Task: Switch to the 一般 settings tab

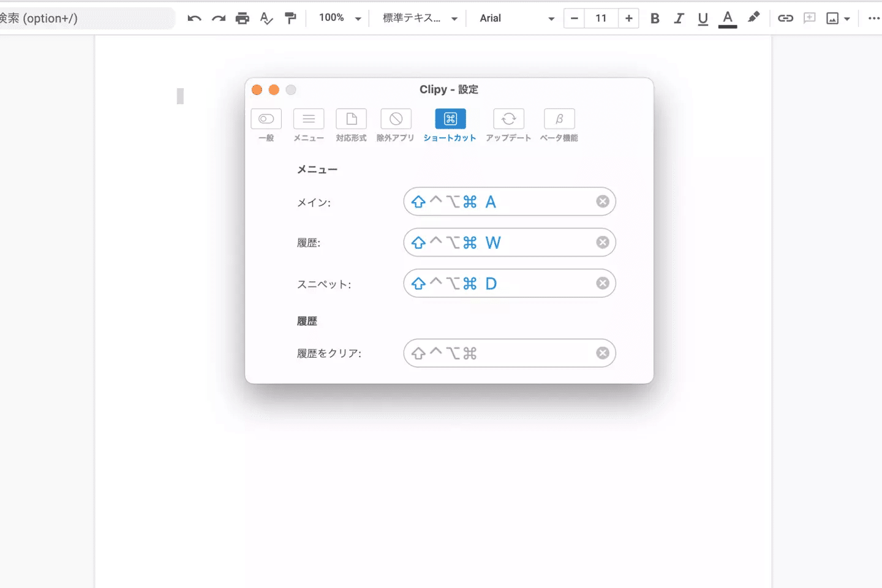Action: [266, 125]
